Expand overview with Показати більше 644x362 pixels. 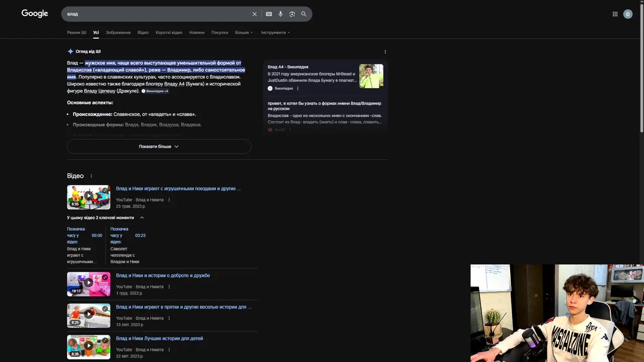[159, 146]
